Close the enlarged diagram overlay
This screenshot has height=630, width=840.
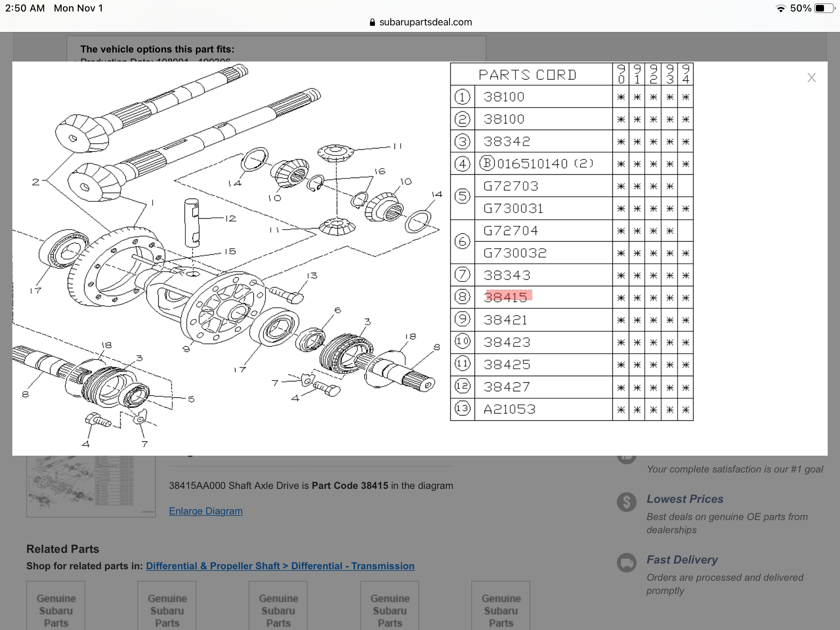(x=811, y=78)
